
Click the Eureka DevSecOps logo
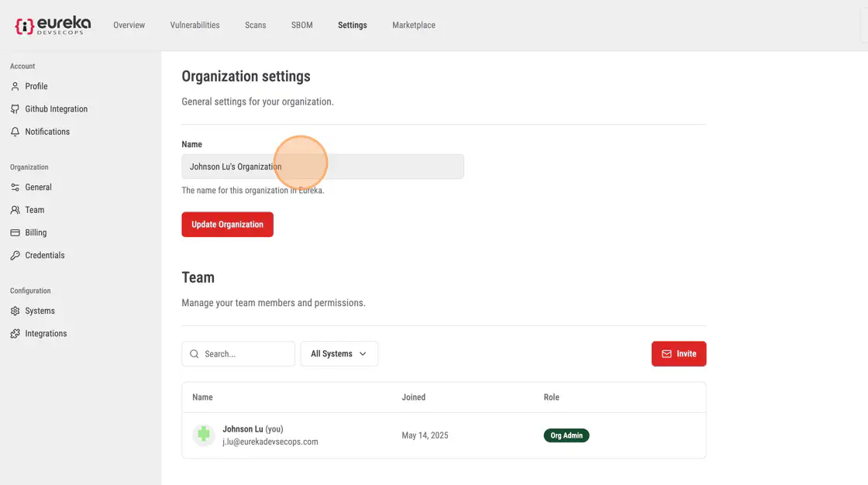(53, 26)
